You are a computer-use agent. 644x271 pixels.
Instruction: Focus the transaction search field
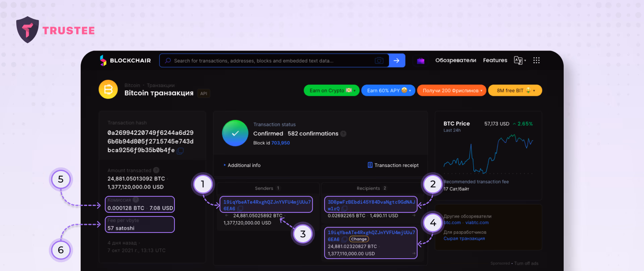(274, 61)
